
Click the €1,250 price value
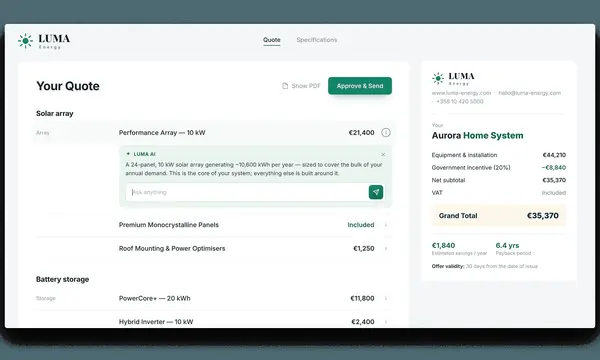click(x=364, y=249)
